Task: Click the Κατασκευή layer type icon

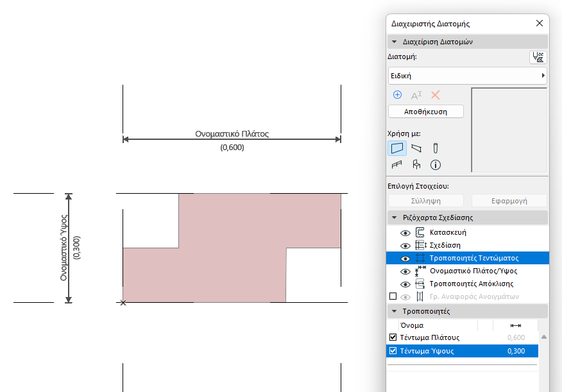Action: click(x=420, y=232)
